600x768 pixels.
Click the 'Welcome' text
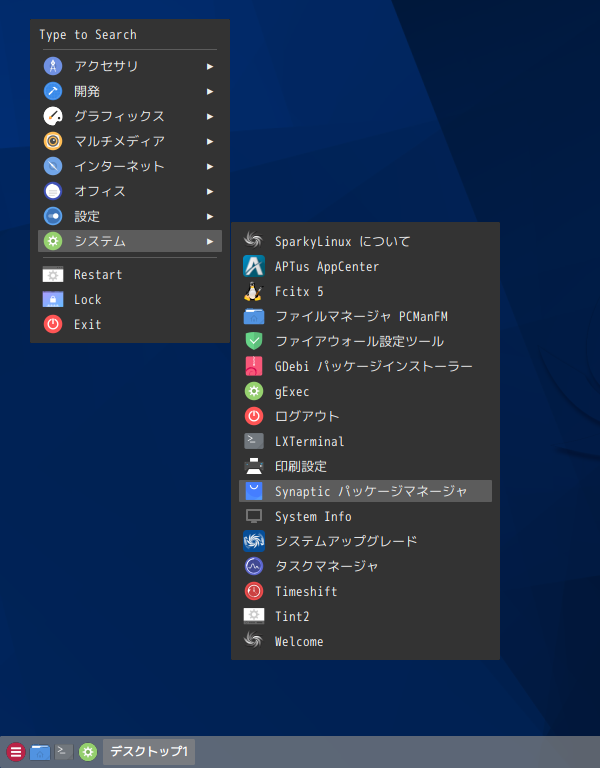[299, 641]
